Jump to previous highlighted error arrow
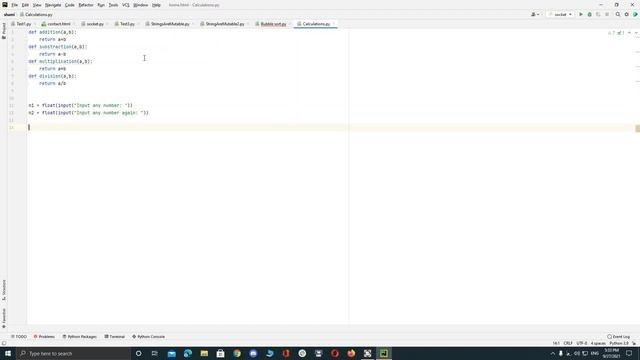 629,33
